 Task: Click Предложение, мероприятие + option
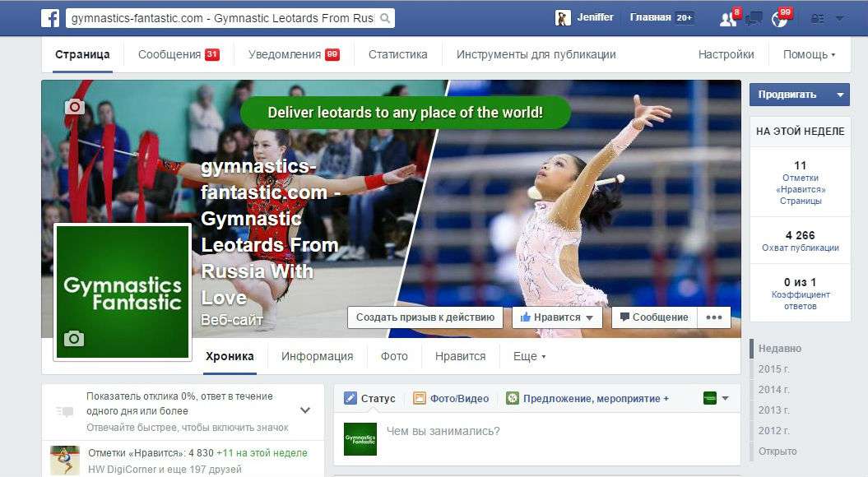click(x=587, y=398)
